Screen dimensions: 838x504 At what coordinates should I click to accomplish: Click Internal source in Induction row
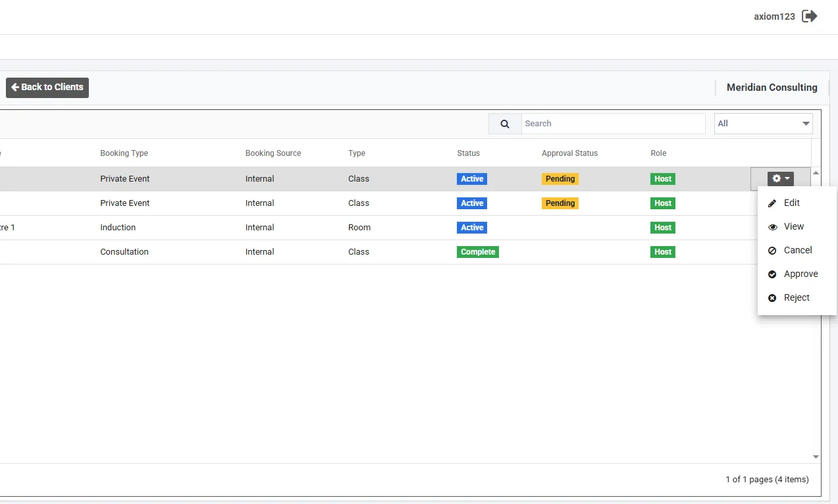(x=260, y=228)
